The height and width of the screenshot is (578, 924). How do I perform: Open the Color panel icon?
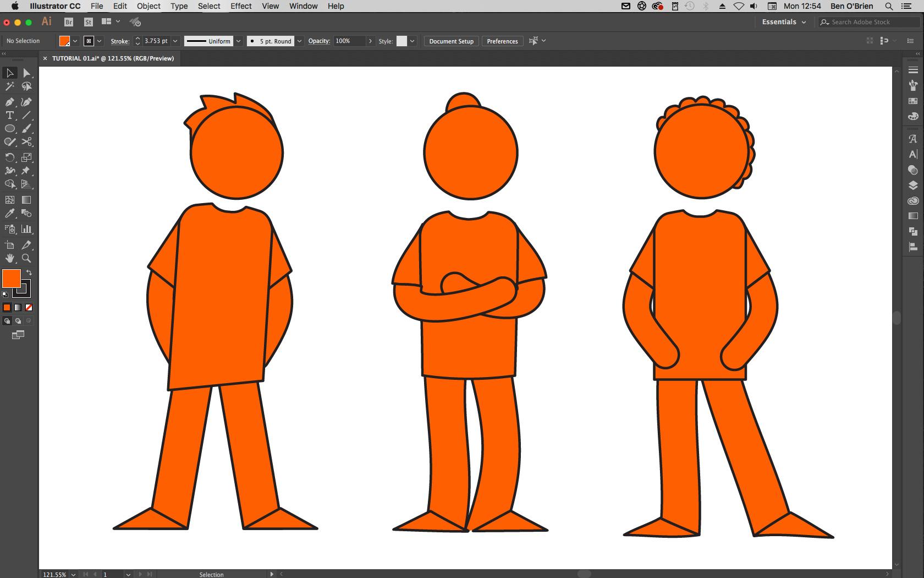point(913,116)
